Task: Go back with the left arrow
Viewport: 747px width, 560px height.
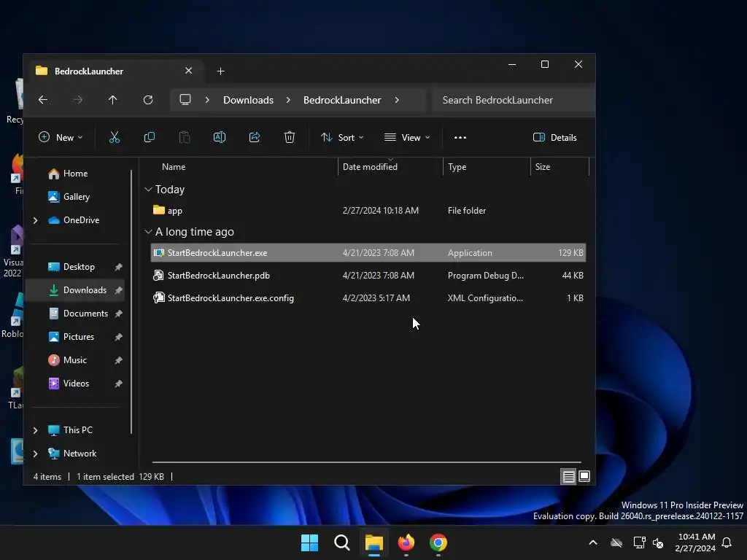Action: (x=43, y=99)
